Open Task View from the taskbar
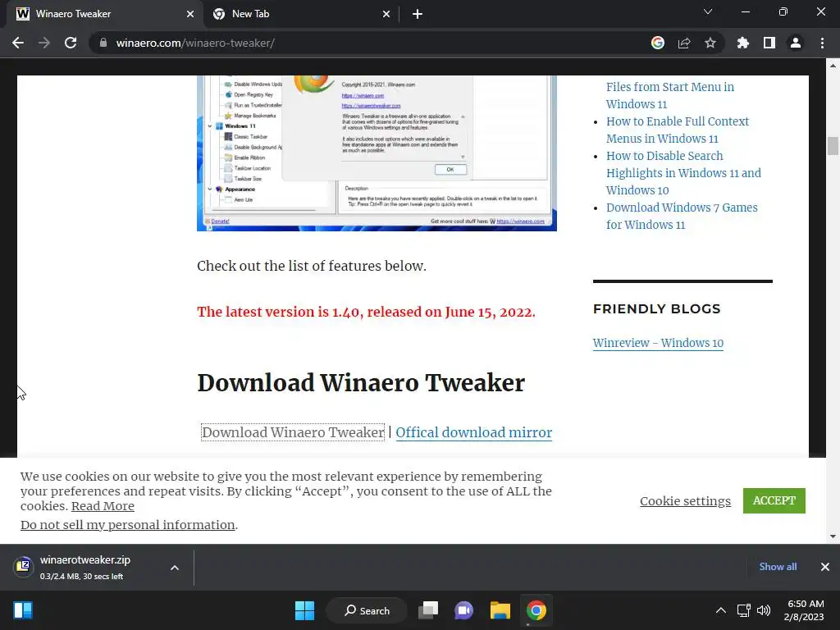 coord(428,610)
